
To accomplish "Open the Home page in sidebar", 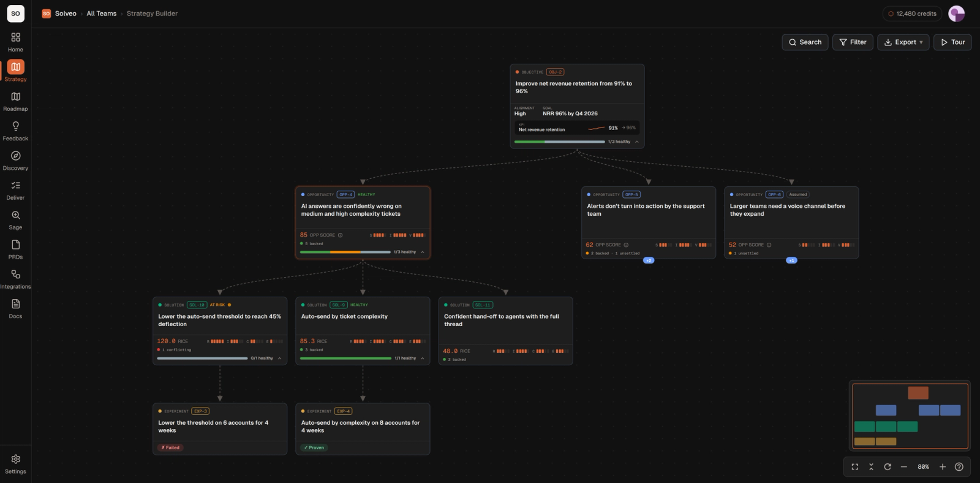I will [x=15, y=42].
